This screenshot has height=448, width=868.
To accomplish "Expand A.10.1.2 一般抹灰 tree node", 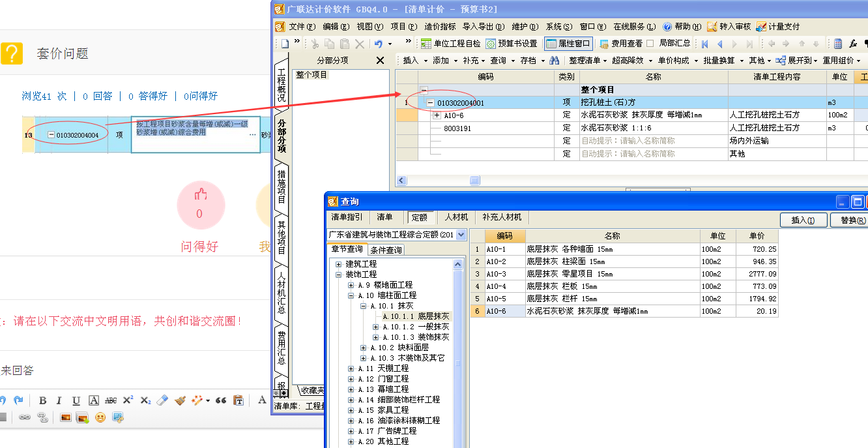I will click(x=376, y=327).
